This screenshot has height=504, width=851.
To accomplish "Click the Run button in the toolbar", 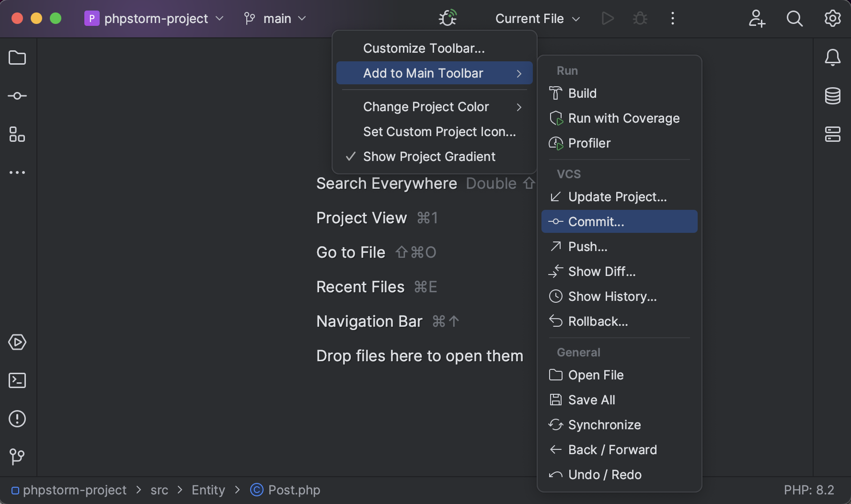I will [x=608, y=19].
